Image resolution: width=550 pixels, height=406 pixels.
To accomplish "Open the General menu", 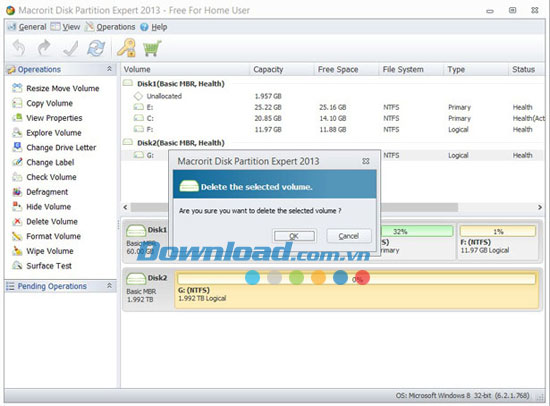I will pyautogui.click(x=27, y=27).
